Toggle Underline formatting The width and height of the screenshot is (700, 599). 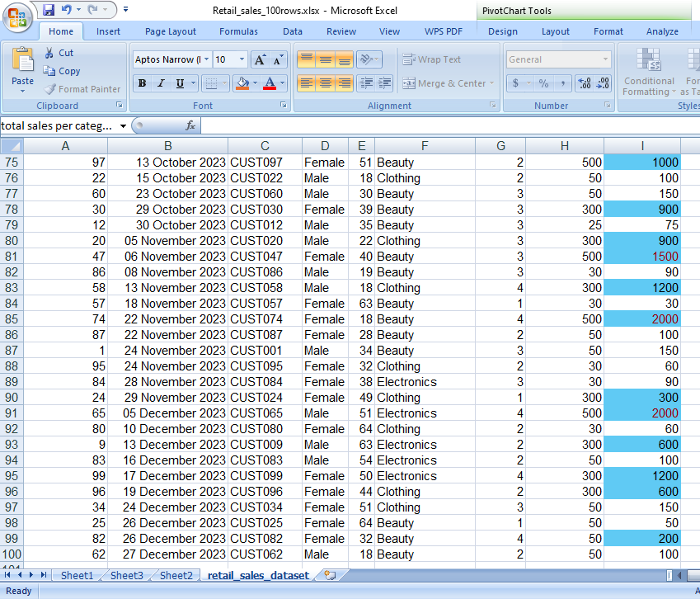click(x=180, y=83)
